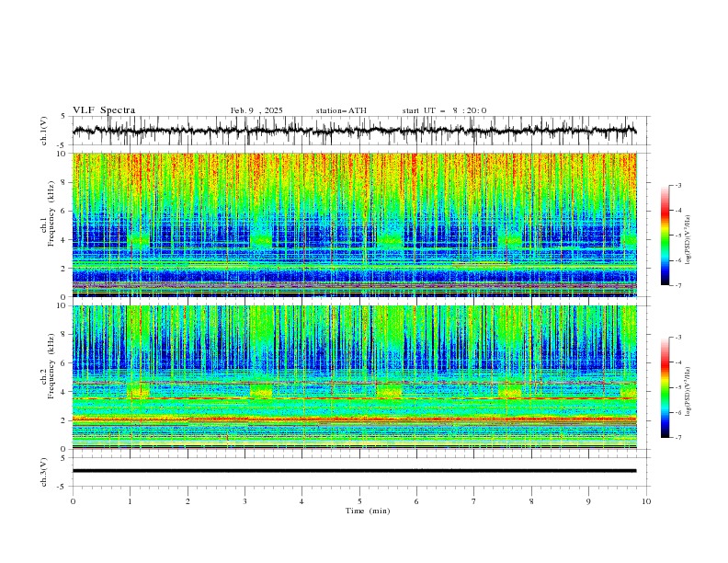Image resolution: width=728 pixels, height=563 pixels.
Task: Click the ch.1 spectrogram color bar
Action: click(x=665, y=236)
